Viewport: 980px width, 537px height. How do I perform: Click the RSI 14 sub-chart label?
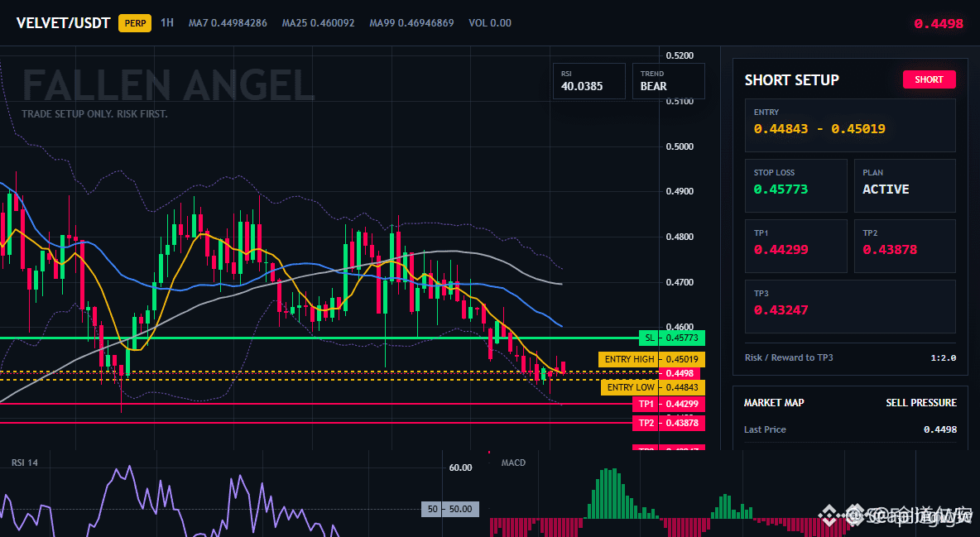tap(24, 463)
